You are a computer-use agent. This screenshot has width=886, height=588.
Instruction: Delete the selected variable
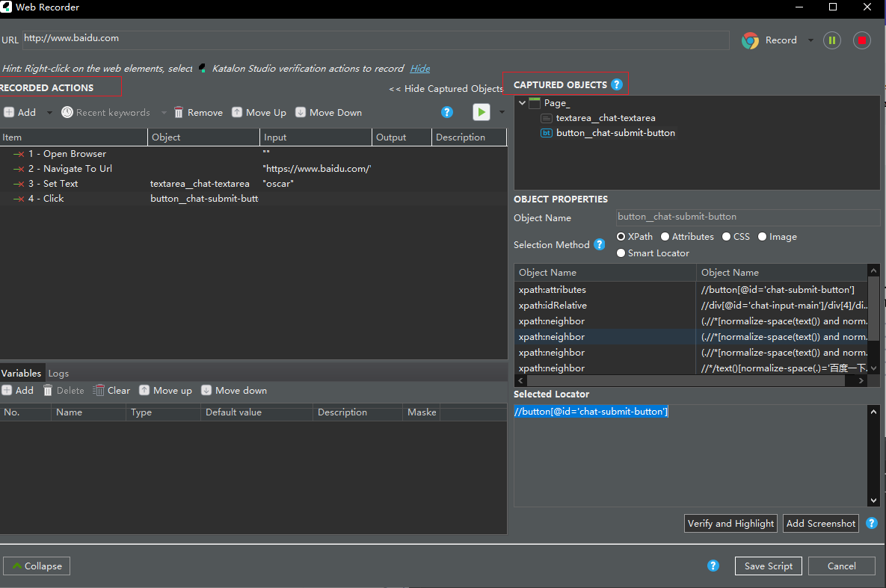(x=64, y=390)
